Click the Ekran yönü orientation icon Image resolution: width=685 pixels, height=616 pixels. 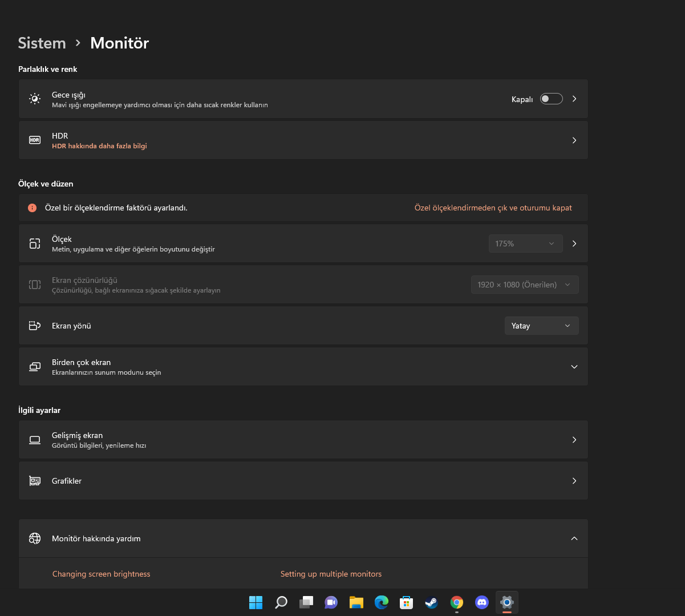point(35,326)
